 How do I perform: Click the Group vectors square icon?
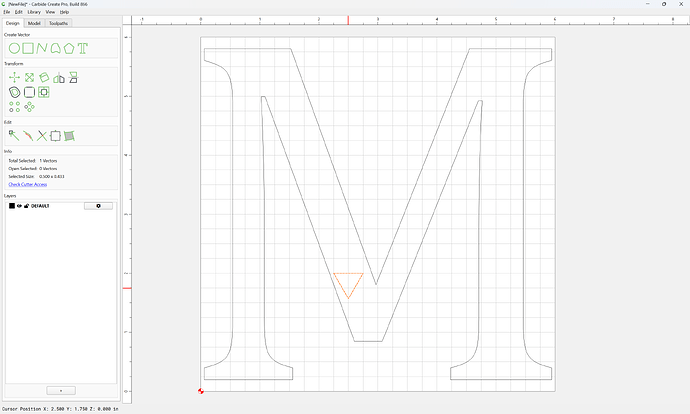click(x=55, y=136)
